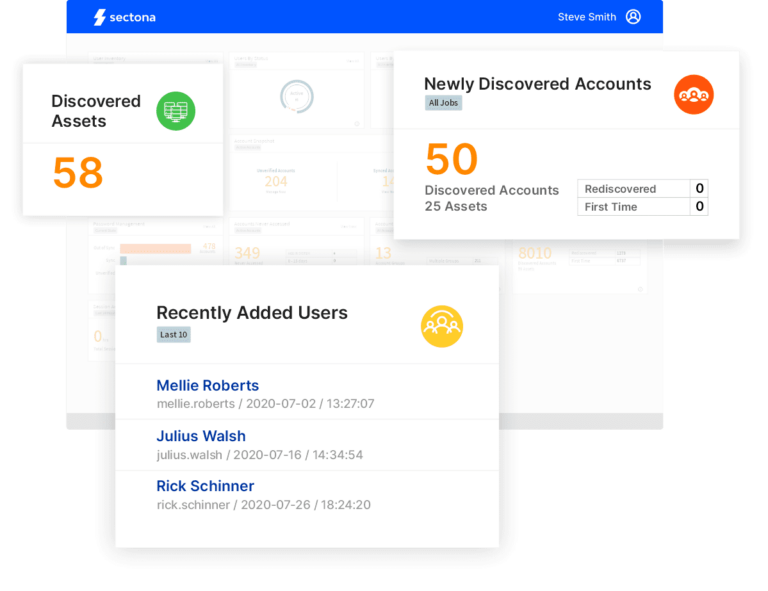The height and width of the screenshot is (591, 768).
Task: Open Mellie Roberts user link
Action: pyautogui.click(x=208, y=385)
